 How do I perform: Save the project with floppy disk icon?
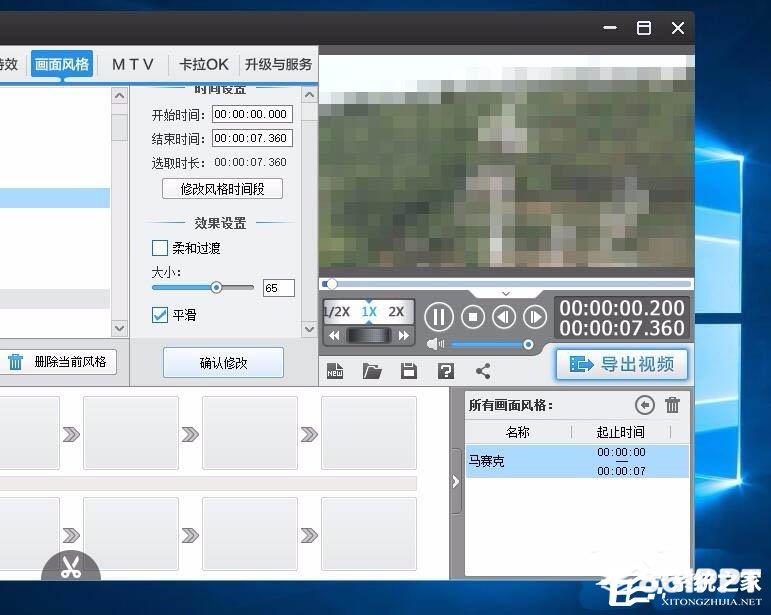tap(409, 371)
